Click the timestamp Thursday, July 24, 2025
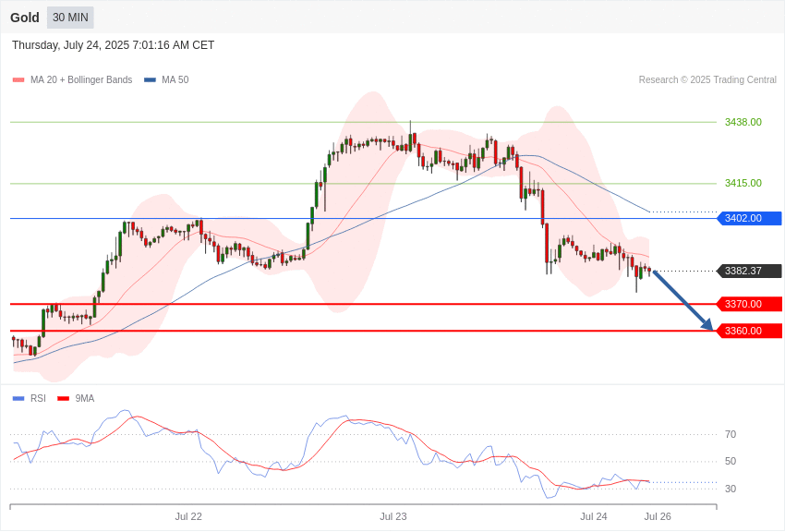This screenshot has height=532, width=785. point(114,45)
